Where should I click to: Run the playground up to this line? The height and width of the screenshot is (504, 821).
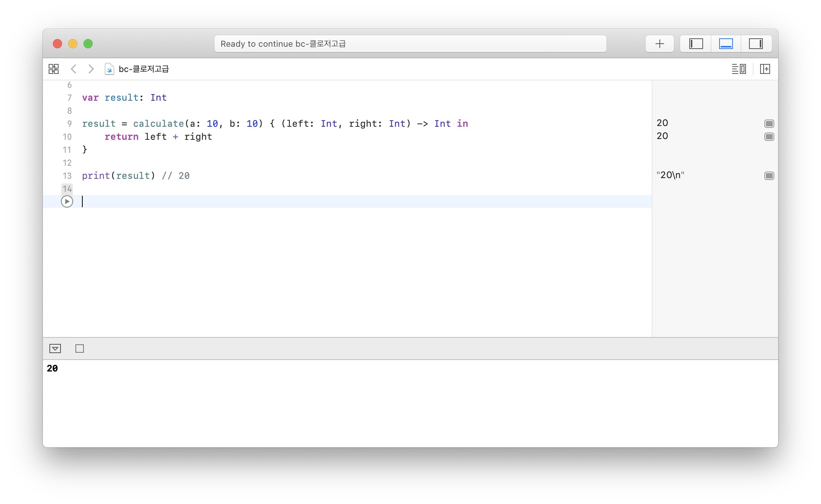pos(67,201)
